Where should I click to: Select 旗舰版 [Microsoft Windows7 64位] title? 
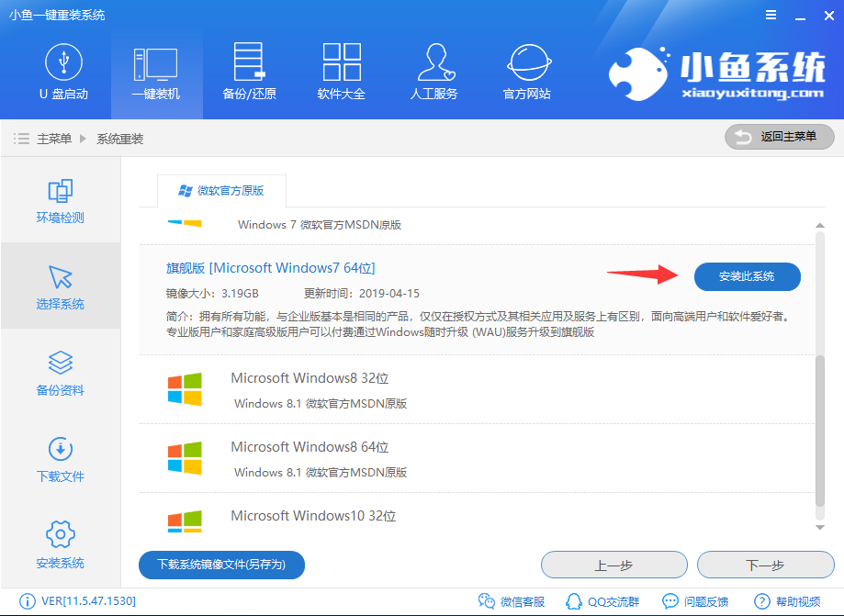(270, 268)
